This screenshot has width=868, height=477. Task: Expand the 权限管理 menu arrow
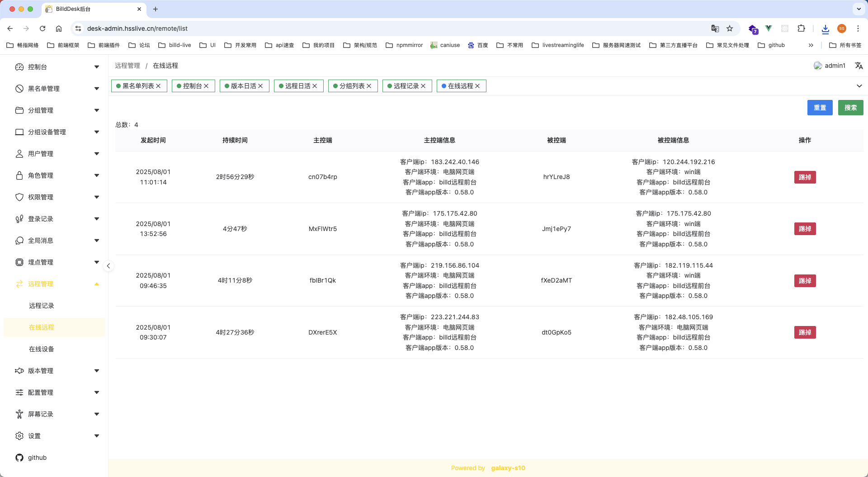pos(97,197)
